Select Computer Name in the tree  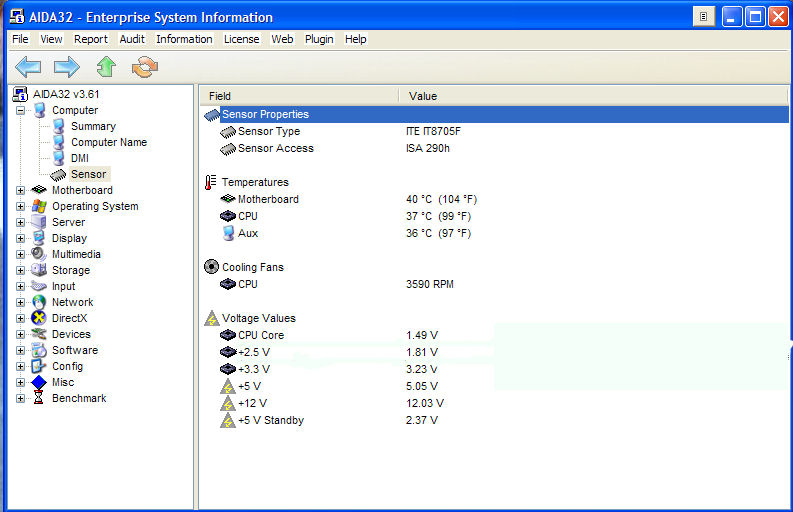click(x=109, y=142)
